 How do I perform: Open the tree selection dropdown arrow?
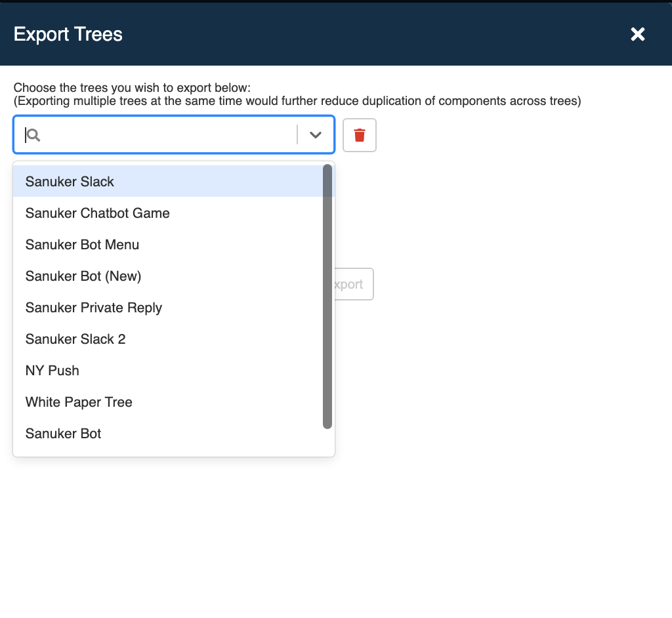tap(316, 134)
